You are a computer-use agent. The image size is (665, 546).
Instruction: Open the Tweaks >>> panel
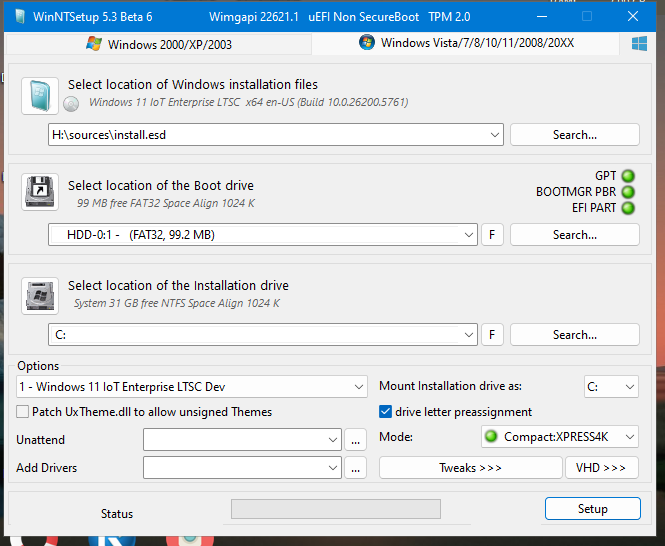click(470, 468)
